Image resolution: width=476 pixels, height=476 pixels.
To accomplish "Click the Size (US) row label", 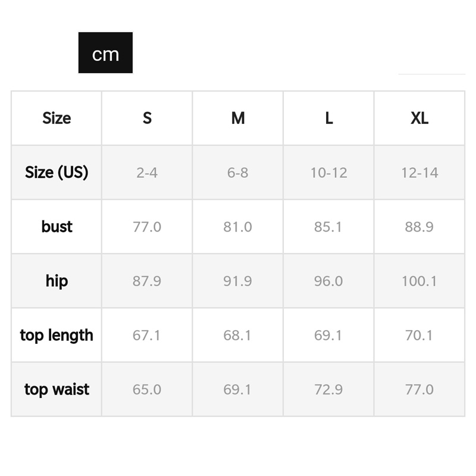I will 57,173.
